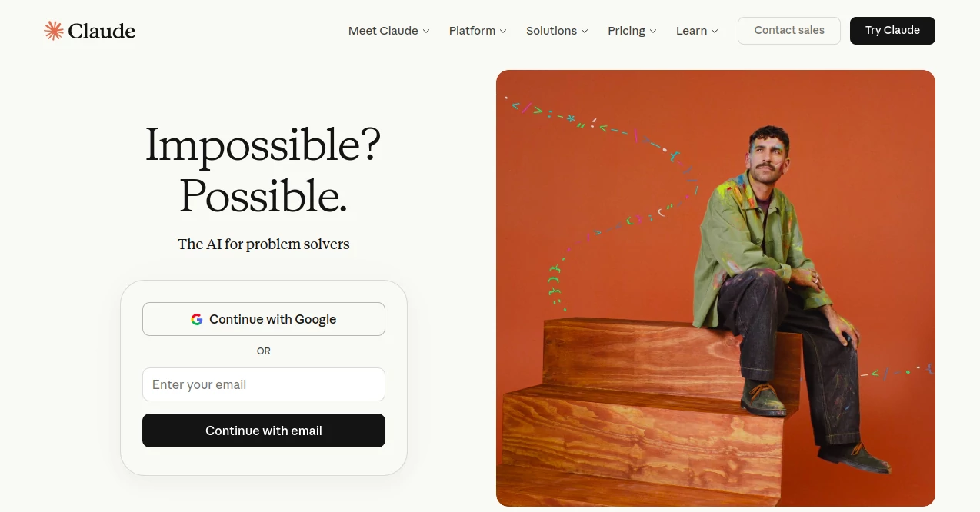The width and height of the screenshot is (980, 512).
Task: Open the Learn dropdown chevron
Action: (x=715, y=32)
